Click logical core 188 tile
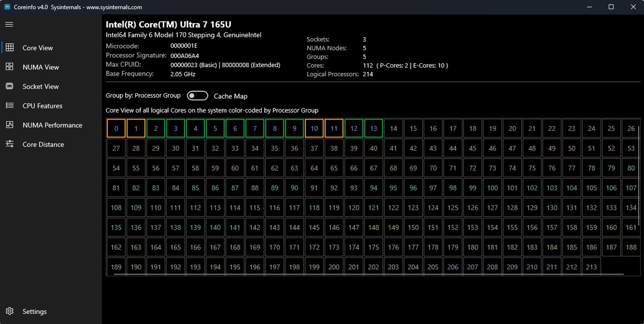The image size is (644, 324). click(631, 248)
